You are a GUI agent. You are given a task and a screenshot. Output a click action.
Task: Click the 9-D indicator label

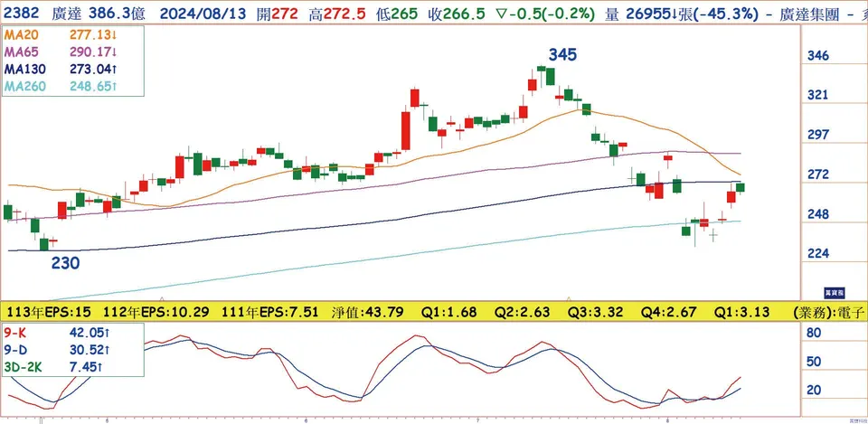pyautogui.click(x=15, y=350)
